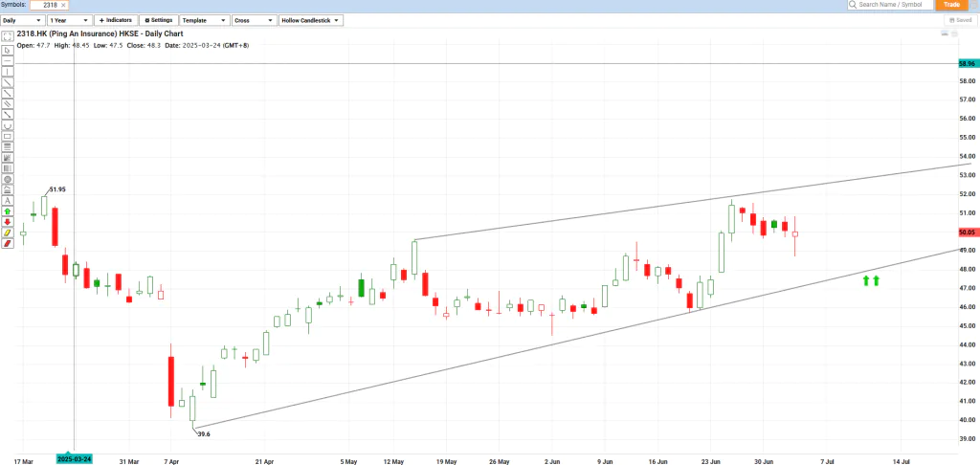Select the vertical line drawing tool
This screenshot has height=465, width=980.
(8, 71)
